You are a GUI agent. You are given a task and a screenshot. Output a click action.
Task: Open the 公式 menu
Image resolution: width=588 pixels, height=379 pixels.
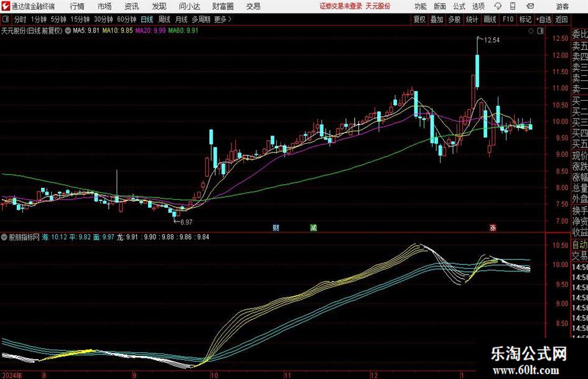coord(459,6)
